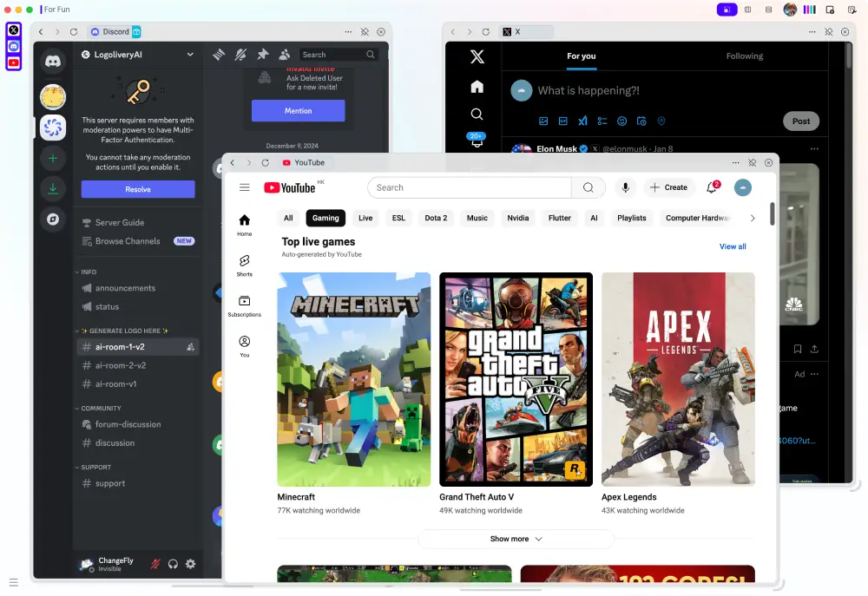
Task: Open YouTube Shorts from the sidebar
Action: pyautogui.click(x=245, y=265)
